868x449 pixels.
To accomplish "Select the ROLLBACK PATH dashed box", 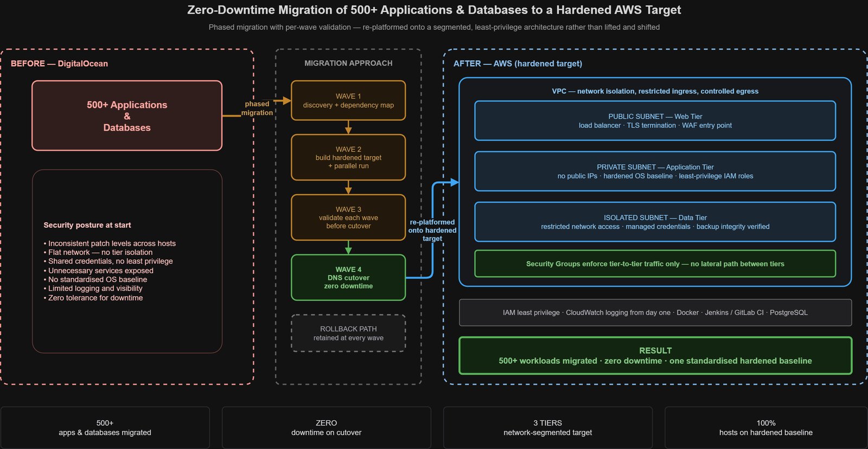I will (348, 333).
